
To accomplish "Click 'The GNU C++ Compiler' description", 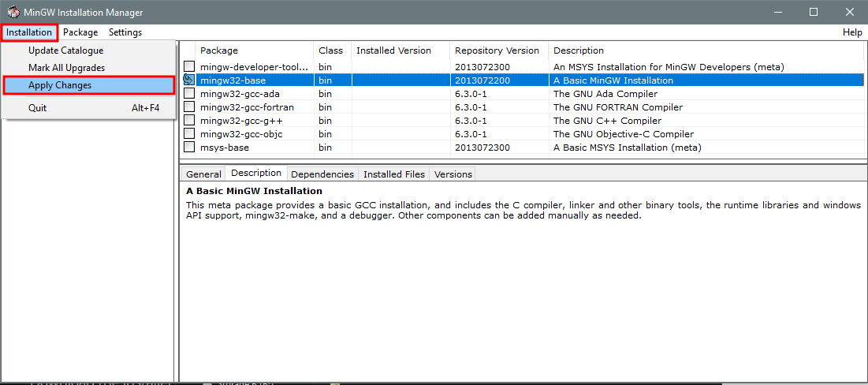I will (x=607, y=120).
